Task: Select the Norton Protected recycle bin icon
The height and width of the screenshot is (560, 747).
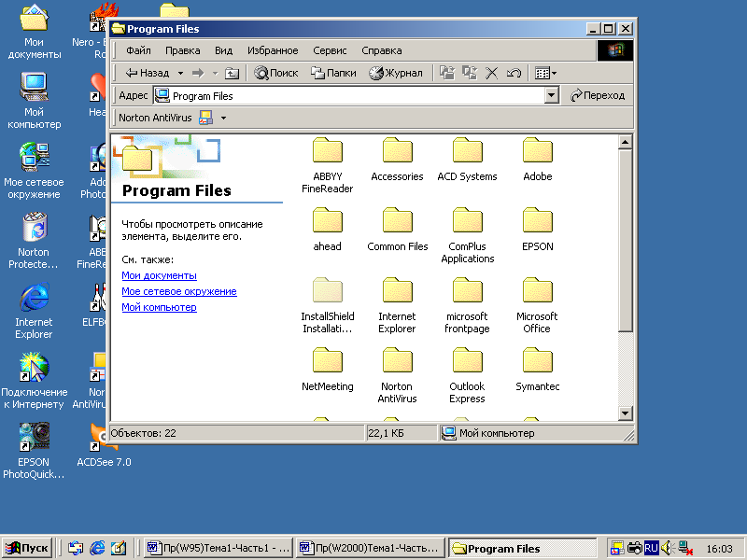Action: tap(34, 241)
